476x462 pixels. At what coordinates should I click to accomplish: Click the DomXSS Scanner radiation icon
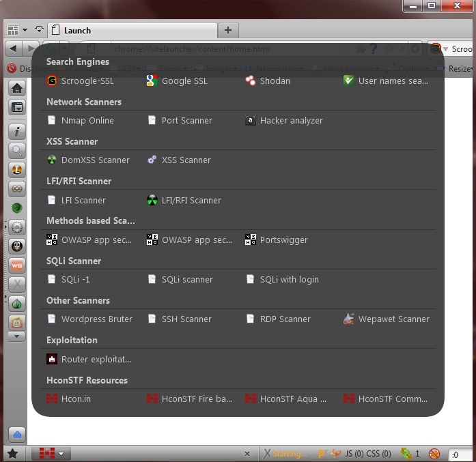coord(52,160)
